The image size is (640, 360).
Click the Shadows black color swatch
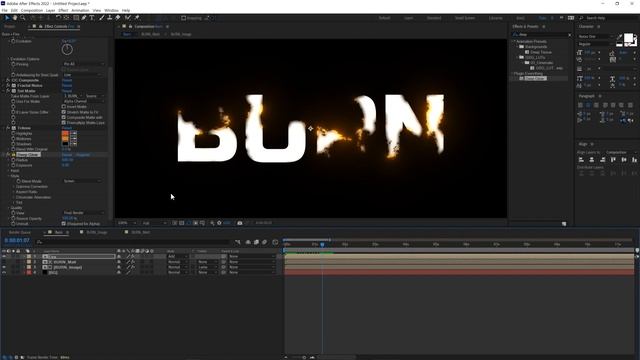tap(65, 144)
